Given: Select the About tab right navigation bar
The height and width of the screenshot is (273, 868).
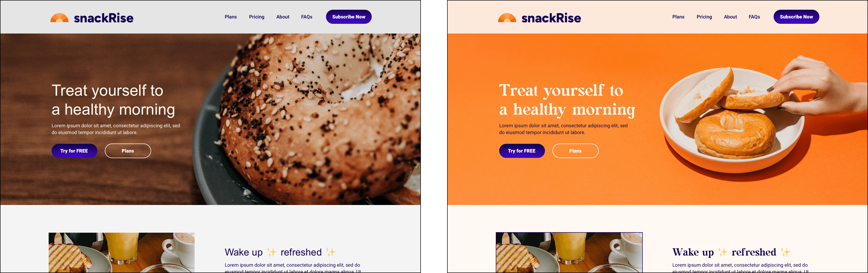Looking at the screenshot, I should point(730,17).
